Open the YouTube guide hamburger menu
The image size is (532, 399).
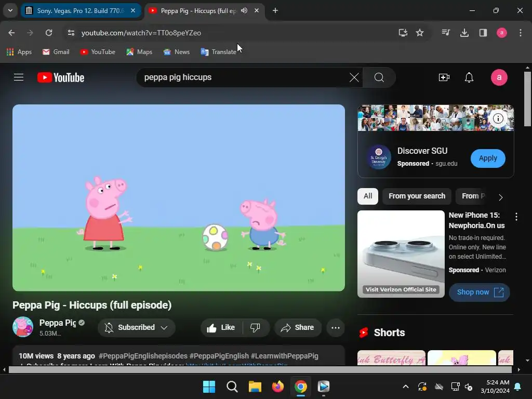coord(19,77)
